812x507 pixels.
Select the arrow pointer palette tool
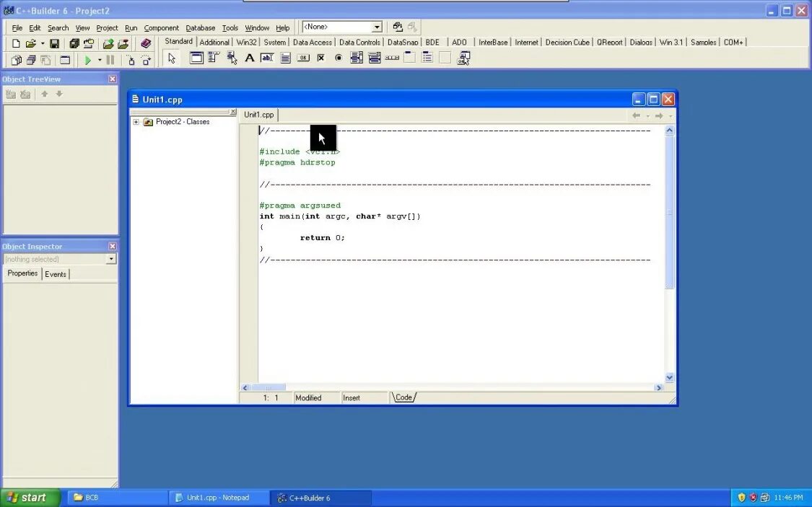point(171,58)
